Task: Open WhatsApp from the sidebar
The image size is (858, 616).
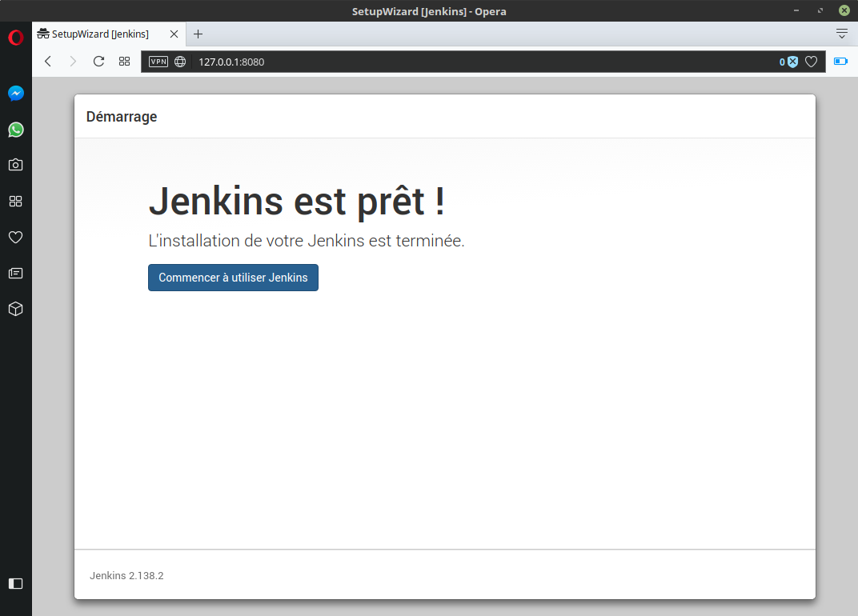Action: (15, 130)
